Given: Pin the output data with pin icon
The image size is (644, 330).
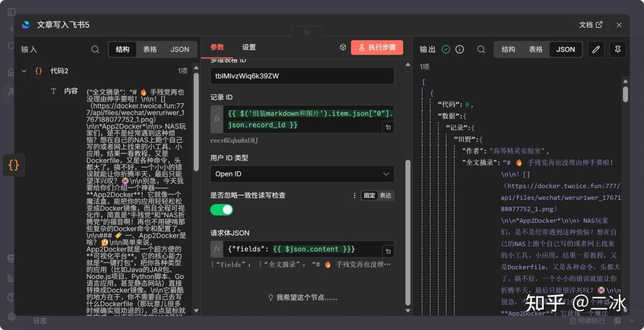Looking at the screenshot, I should [617, 49].
